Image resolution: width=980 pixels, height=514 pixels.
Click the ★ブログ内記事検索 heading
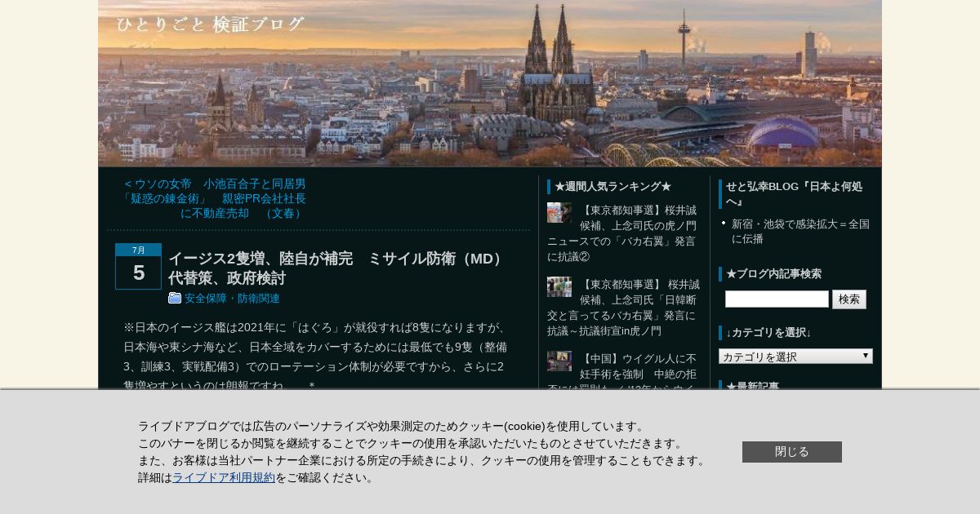[x=773, y=274]
